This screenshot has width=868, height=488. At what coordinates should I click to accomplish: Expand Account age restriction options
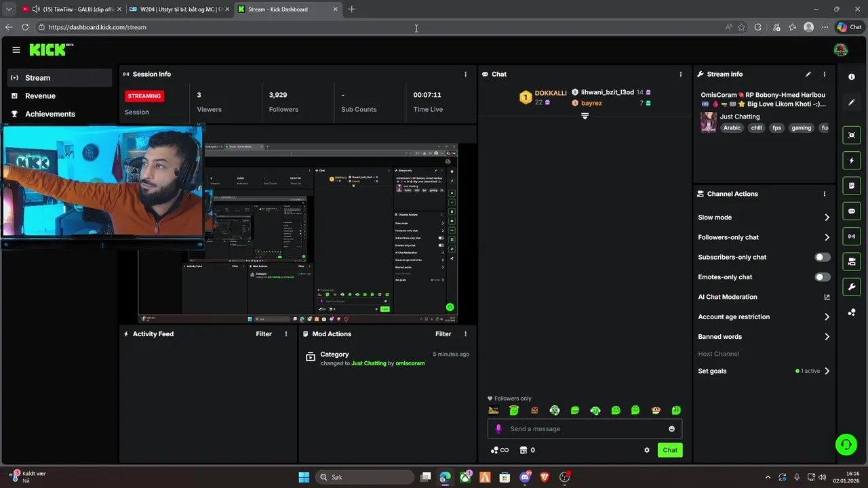tap(827, 317)
